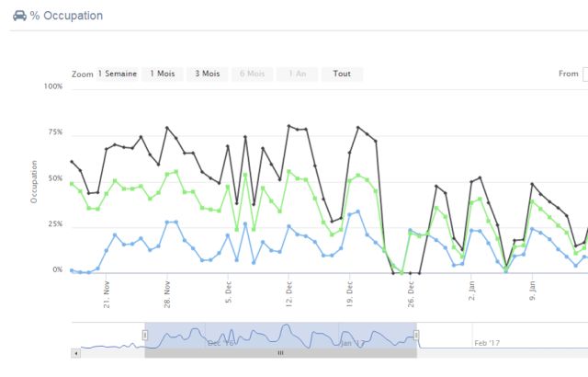Image resolution: width=588 pixels, height=377 pixels.
Task: Click the black line peak near 12. Dec
Action: pos(288,126)
